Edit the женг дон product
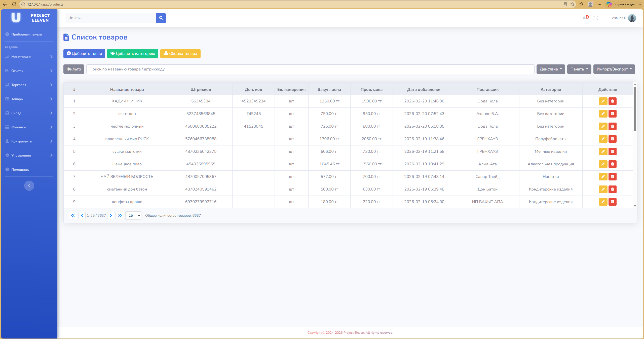This screenshot has height=339, width=644. click(603, 114)
